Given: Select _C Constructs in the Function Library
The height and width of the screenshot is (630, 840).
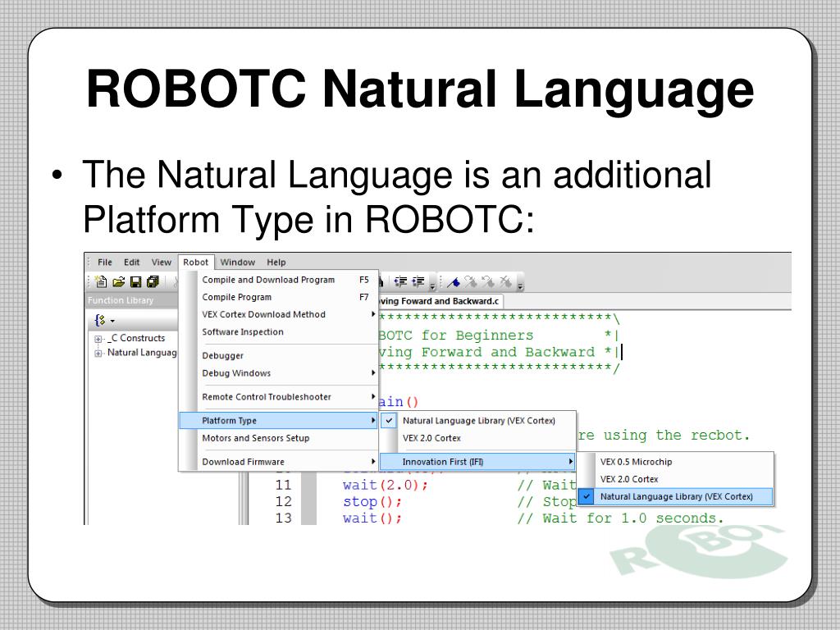Looking at the screenshot, I should pyautogui.click(x=136, y=339).
